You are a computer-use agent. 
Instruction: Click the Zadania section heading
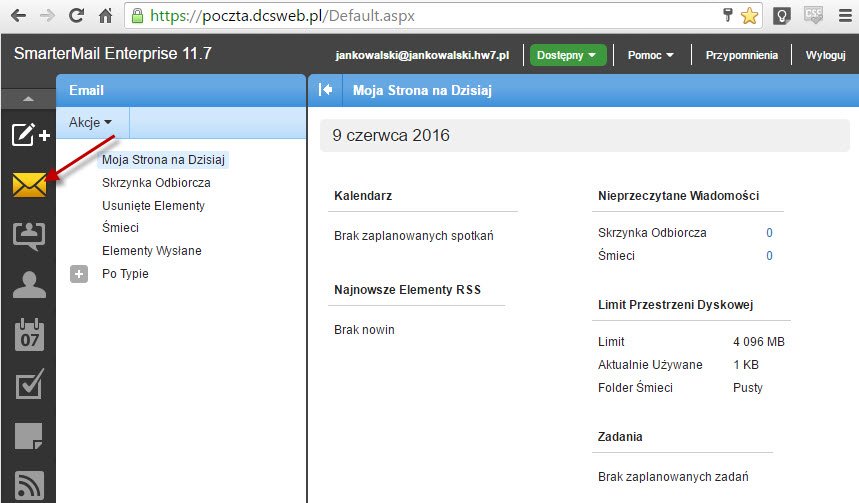coord(620,437)
